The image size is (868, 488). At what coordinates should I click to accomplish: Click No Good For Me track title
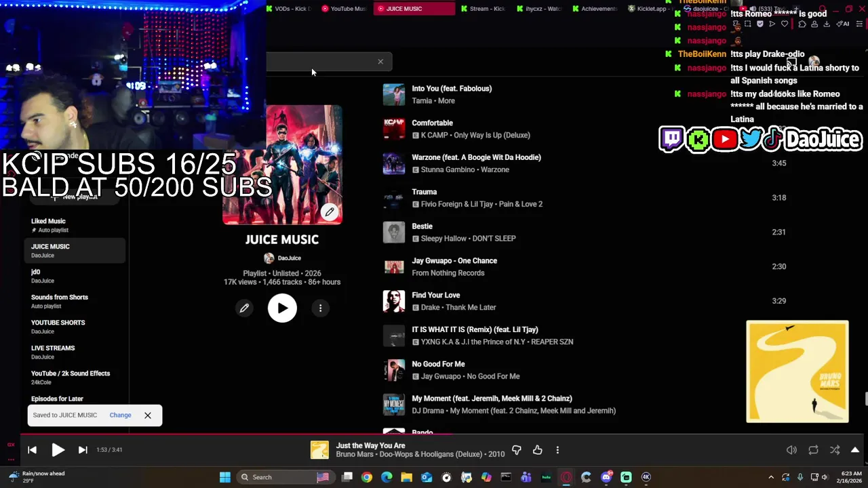438,365
